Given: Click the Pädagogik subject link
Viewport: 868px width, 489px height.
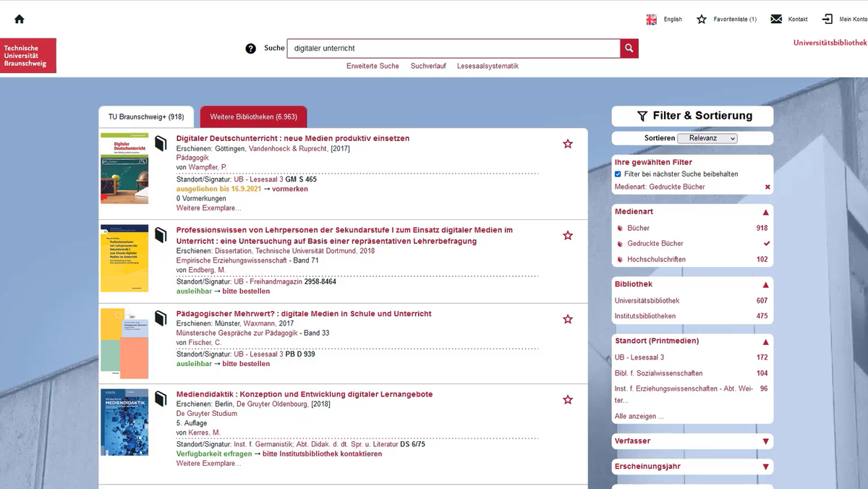Looking at the screenshot, I should point(192,158).
